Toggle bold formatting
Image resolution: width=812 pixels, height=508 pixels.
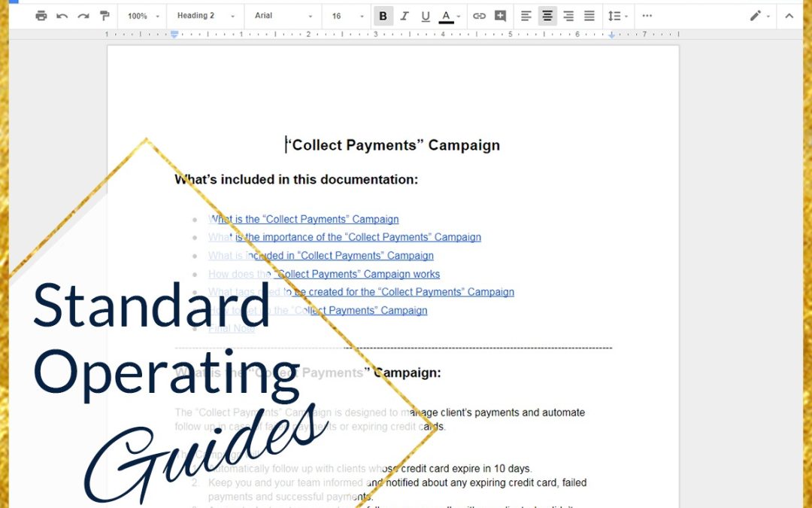(383, 16)
